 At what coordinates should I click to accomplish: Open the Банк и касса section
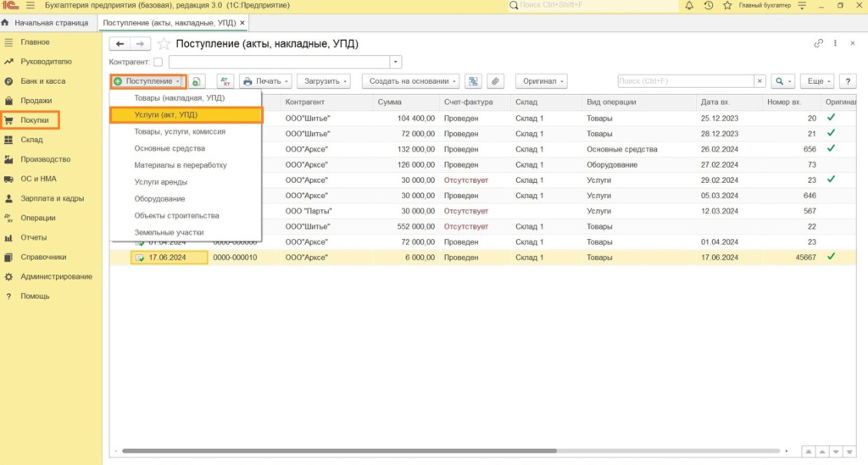coord(42,81)
